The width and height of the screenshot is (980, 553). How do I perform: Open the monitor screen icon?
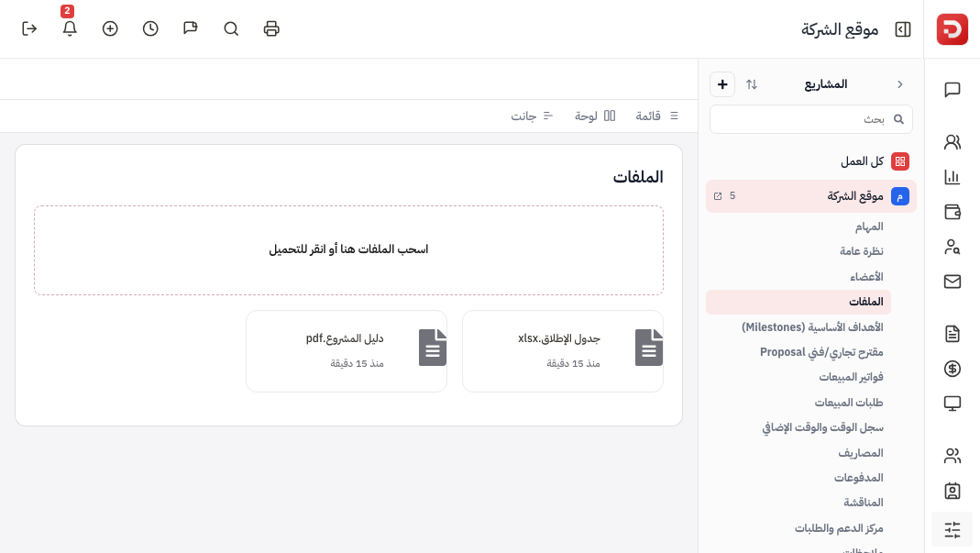point(952,404)
